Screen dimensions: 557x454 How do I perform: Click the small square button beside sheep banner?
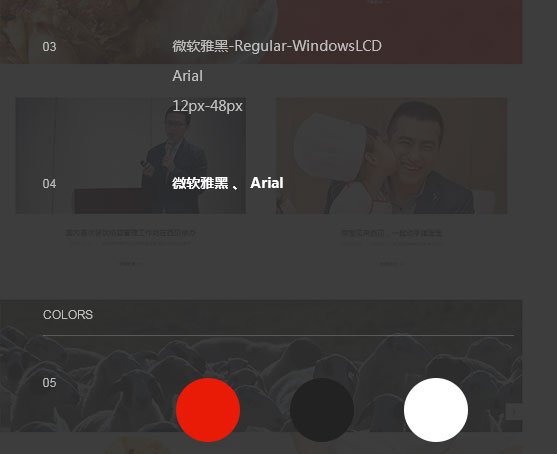coord(514,412)
